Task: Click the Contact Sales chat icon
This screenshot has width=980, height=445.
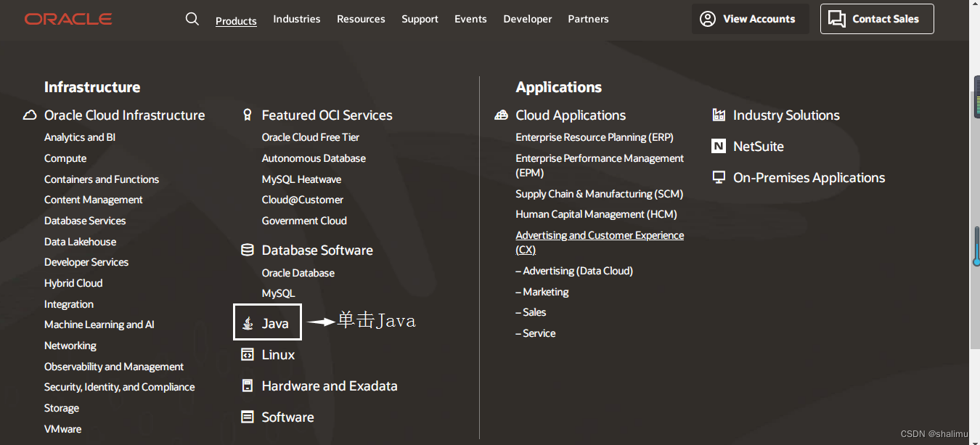Action: (837, 19)
